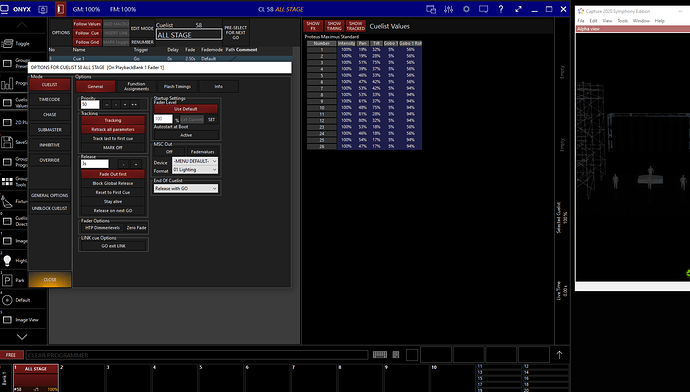Click the Park P icon
This screenshot has height=392, width=690.
tap(7, 280)
